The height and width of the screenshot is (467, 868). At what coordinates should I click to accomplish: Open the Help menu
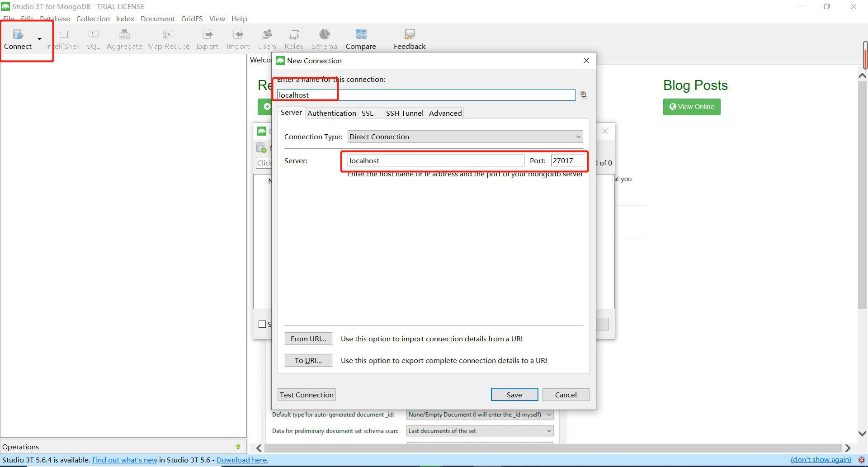click(239, 19)
